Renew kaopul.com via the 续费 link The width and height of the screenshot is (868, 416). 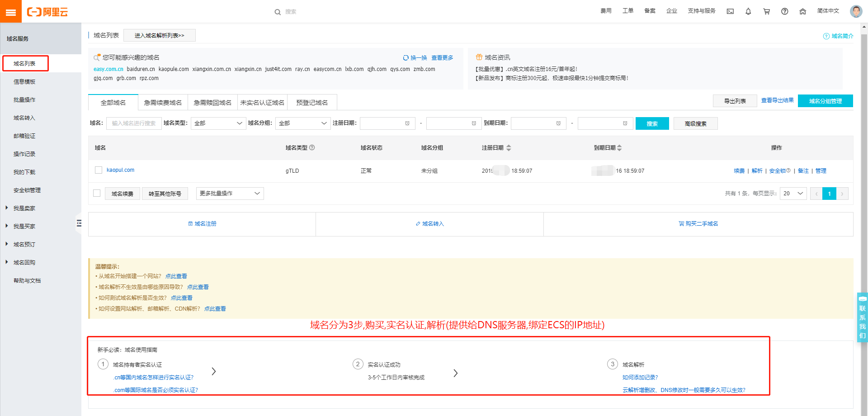(x=739, y=170)
